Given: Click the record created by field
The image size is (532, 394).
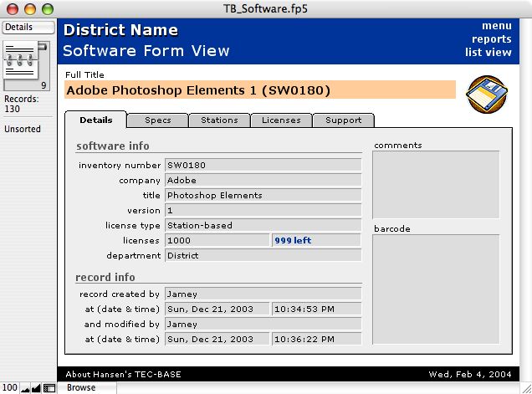Looking at the screenshot, I should click(x=263, y=294).
